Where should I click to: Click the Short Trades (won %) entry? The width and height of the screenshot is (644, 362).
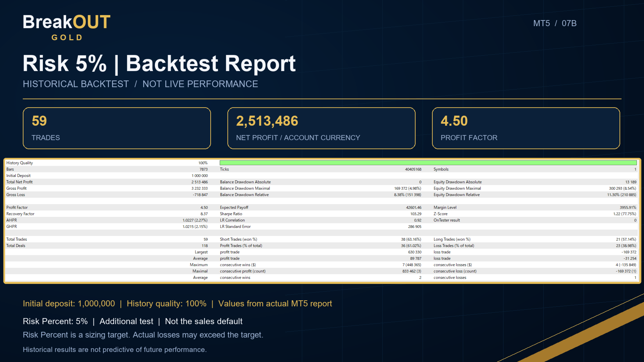(320, 239)
